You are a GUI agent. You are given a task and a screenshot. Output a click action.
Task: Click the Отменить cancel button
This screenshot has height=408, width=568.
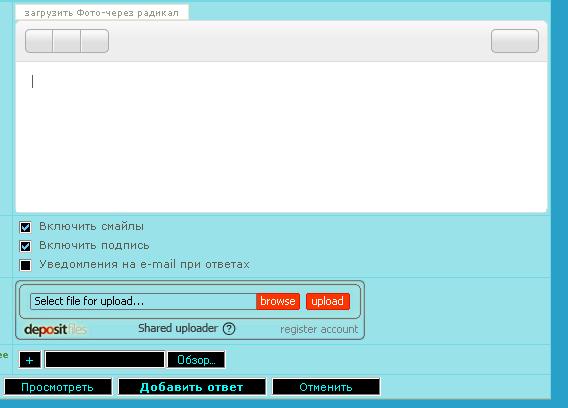click(326, 387)
